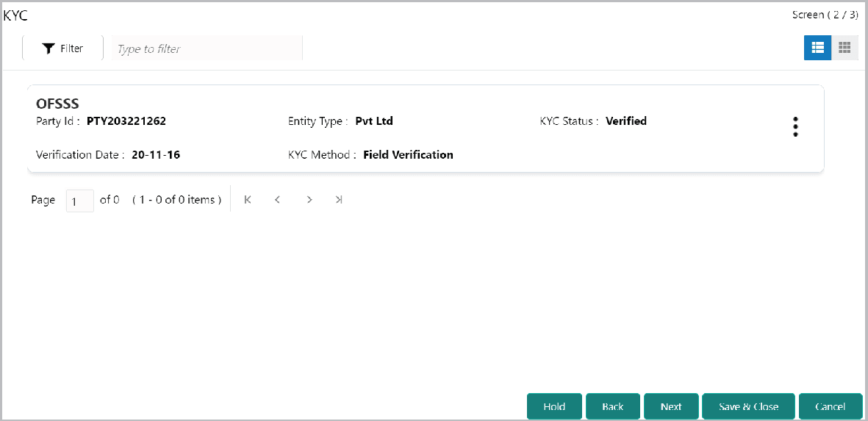Select the OFSSS card title
The height and width of the screenshot is (421, 868).
tap(57, 104)
